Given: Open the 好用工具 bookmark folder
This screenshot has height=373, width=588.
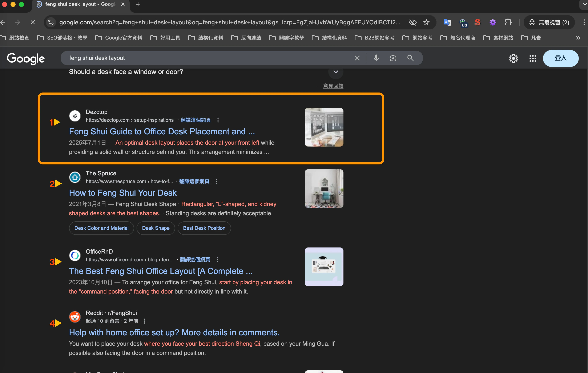Looking at the screenshot, I should (x=165, y=38).
